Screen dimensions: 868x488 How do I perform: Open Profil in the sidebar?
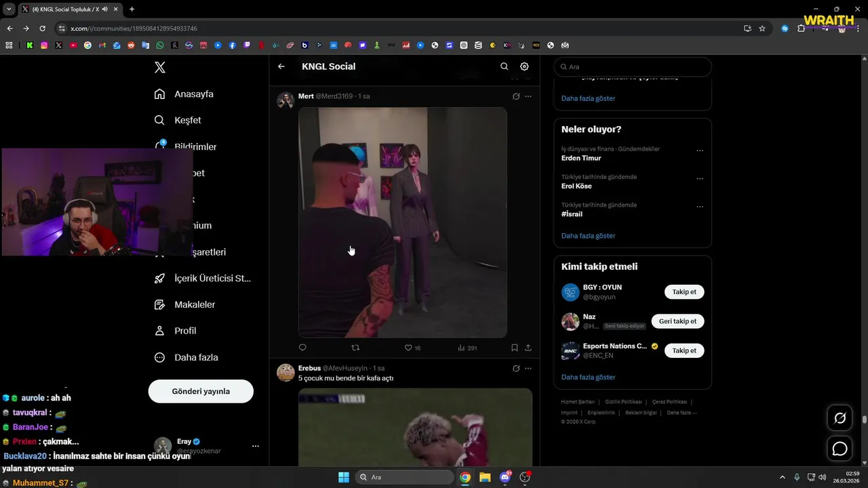[x=175, y=331]
